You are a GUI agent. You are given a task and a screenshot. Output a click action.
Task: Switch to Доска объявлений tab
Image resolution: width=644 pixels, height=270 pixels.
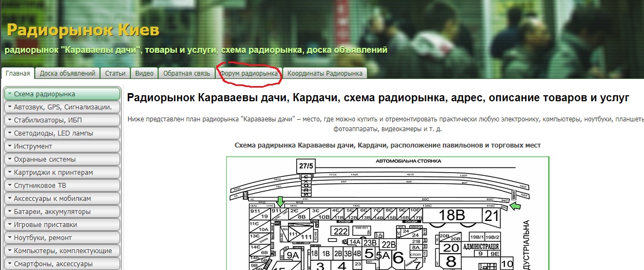[68, 73]
